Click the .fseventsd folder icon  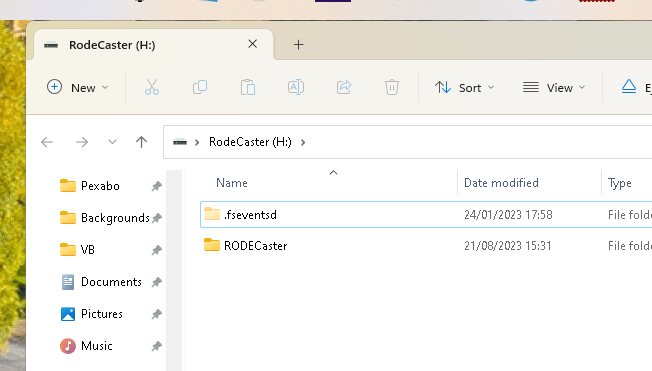(x=212, y=214)
